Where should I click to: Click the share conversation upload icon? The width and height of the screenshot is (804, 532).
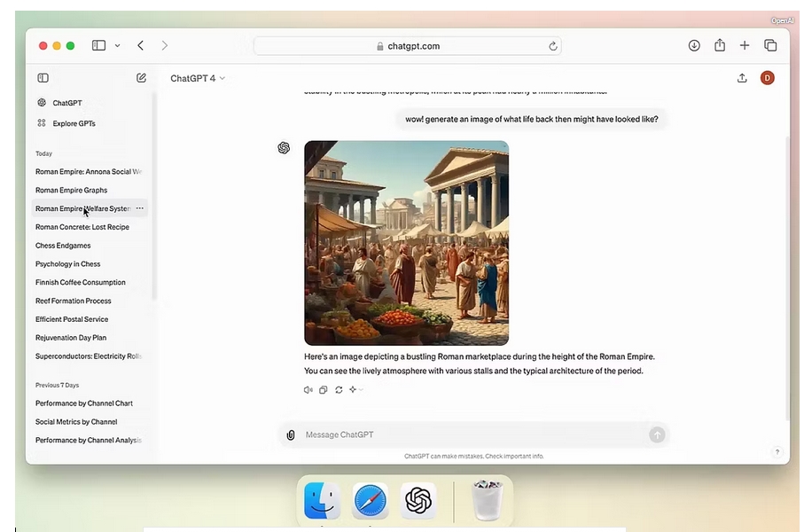[x=742, y=78]
